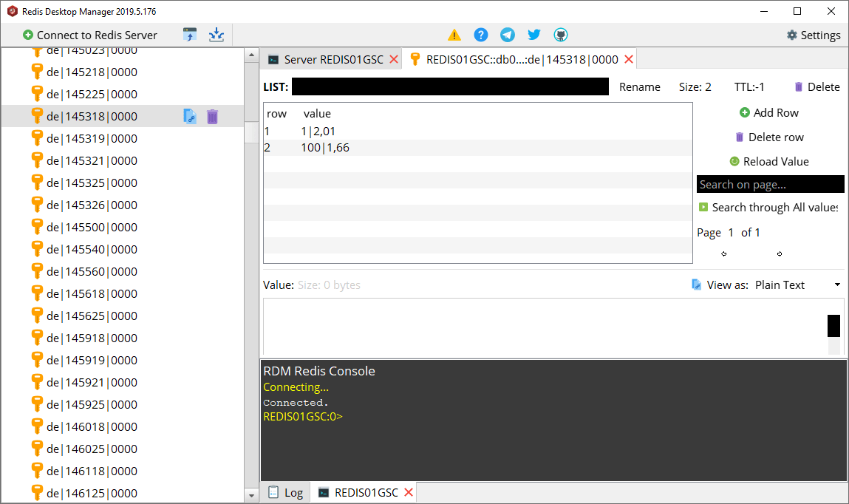Select key de|145321|0000 in tree

point(92,161)
